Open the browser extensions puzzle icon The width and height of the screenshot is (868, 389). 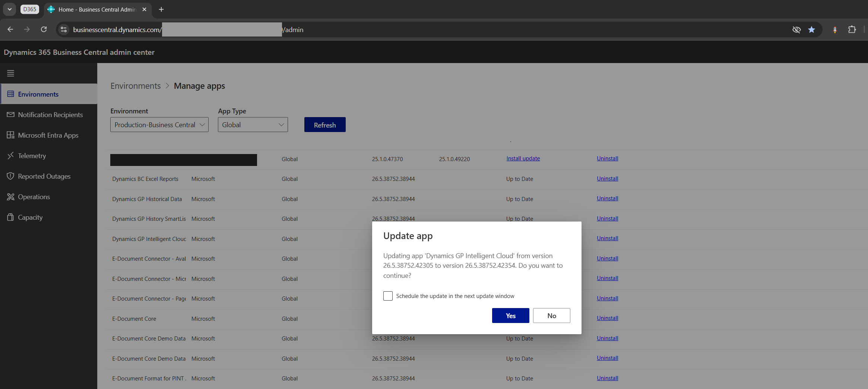click(852, 29)
